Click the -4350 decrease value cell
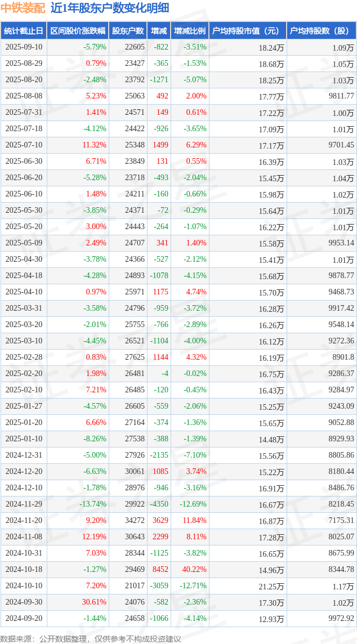This screenshot has height=644, width=357. [x=160, y=504]
